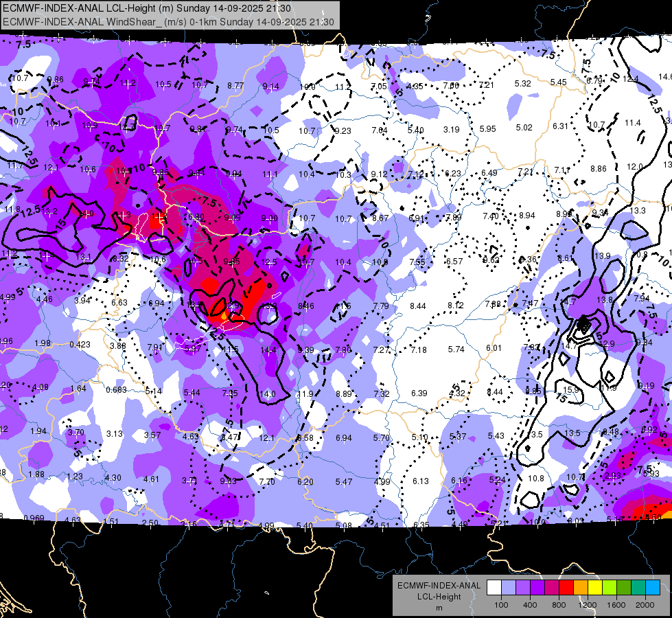
Task: Click the wind shear value "5.47"
Action: point(344,481)
